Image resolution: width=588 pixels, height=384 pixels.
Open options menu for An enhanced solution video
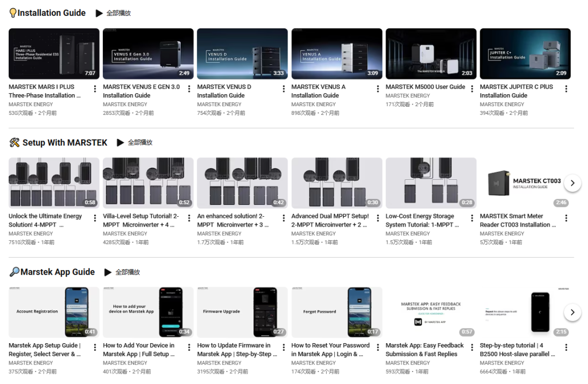click(x=284, y=218)
